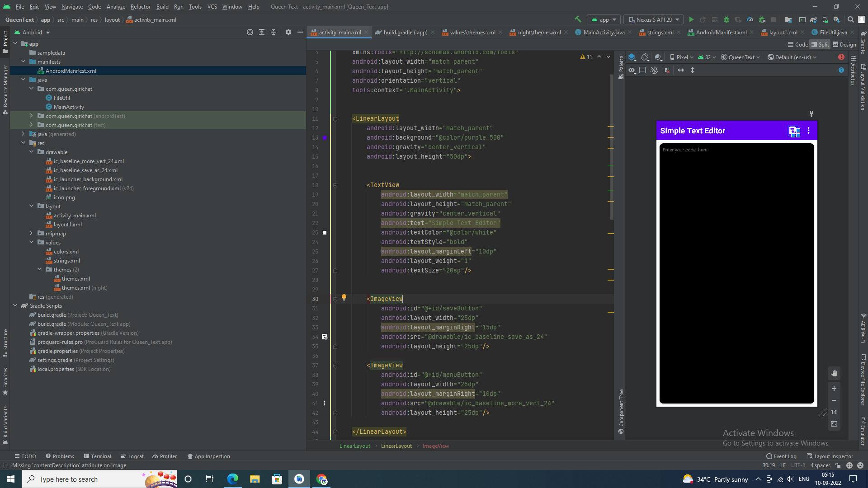Click the orientation rotate icon in preview toolbar
Viewport: 868px width, 488px height.
(x=645, y=57)
